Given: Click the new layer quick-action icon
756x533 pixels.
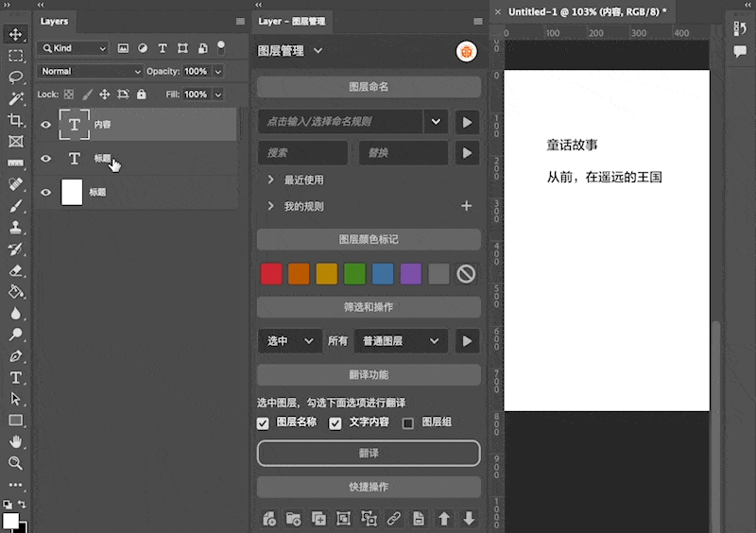Looking at the screenshot, I should pyautogui.click(x=269, y=519).
